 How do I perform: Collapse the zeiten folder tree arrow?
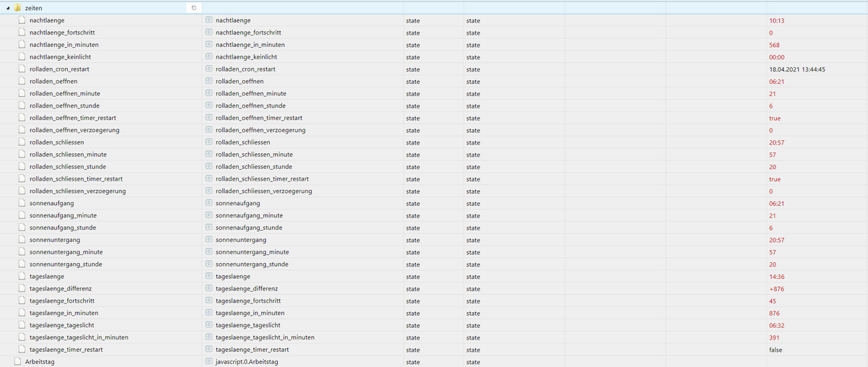(7, 8)
